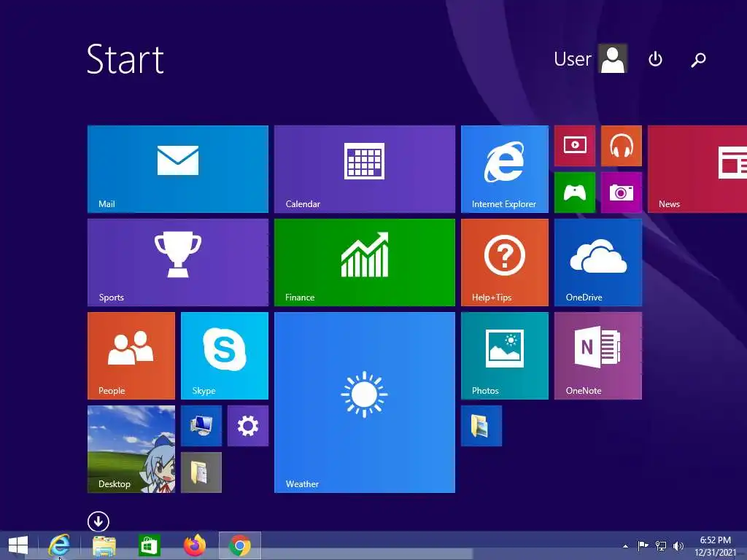747x560 pixels.
Task: Open This PC computer tile
Action: pyautogui.click(x=201, y=426)
